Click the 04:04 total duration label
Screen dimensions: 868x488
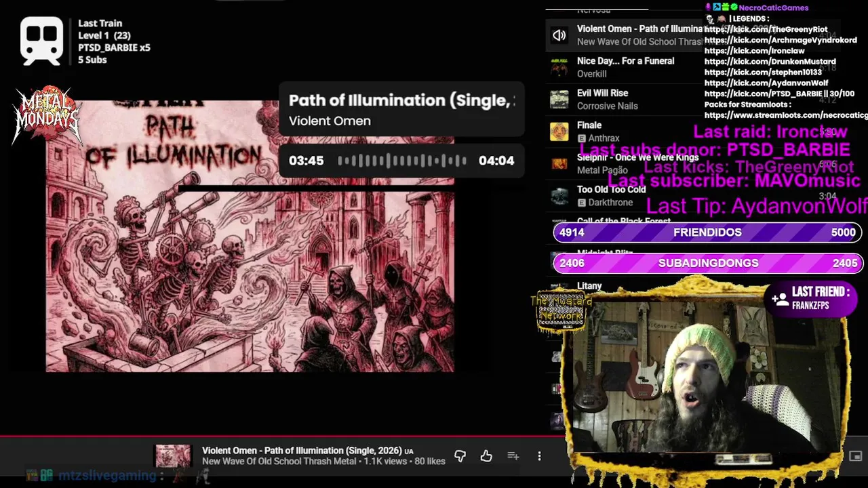tap(496, 161)
